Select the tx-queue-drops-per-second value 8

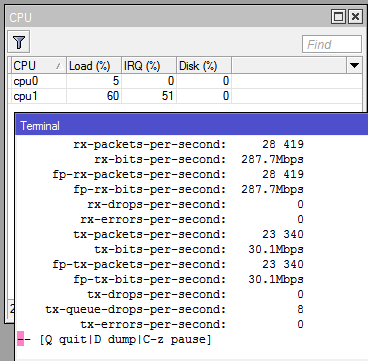pos(300,309)
